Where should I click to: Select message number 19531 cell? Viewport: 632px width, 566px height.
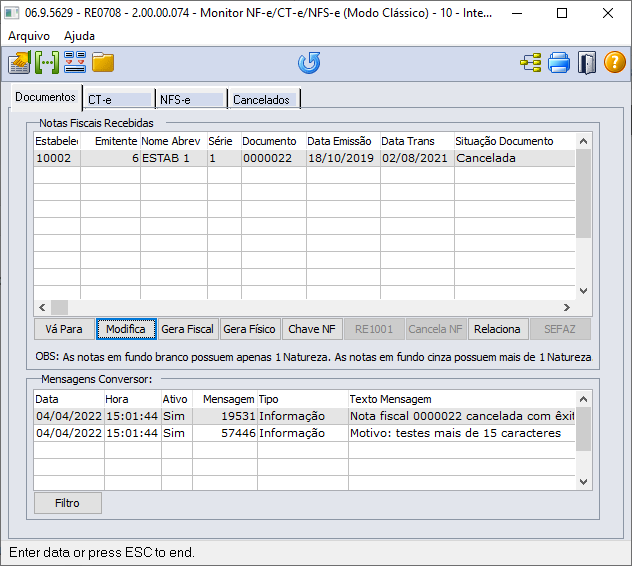click(x=225, y=416)
